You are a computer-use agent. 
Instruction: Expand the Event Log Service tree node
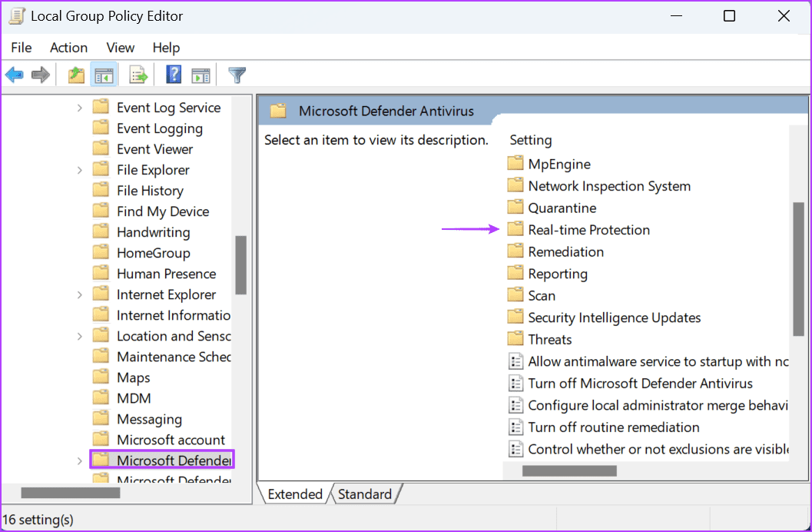coord(79,108)
